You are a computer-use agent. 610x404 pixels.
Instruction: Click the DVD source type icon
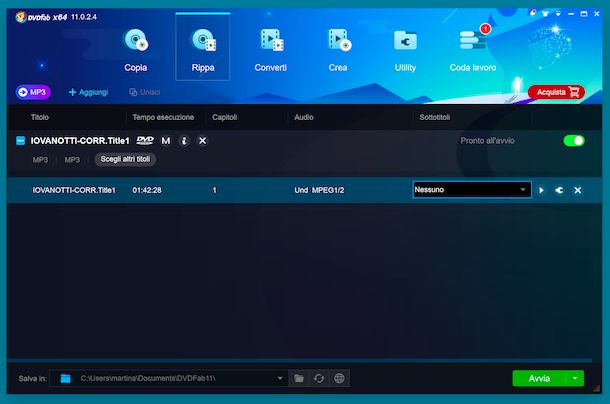[x=145, y=141]
